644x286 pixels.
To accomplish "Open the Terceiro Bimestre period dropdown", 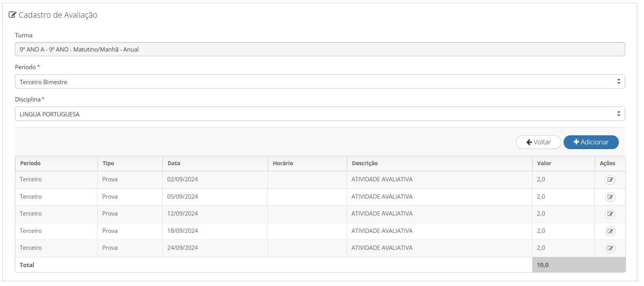I will click(319, 82).
